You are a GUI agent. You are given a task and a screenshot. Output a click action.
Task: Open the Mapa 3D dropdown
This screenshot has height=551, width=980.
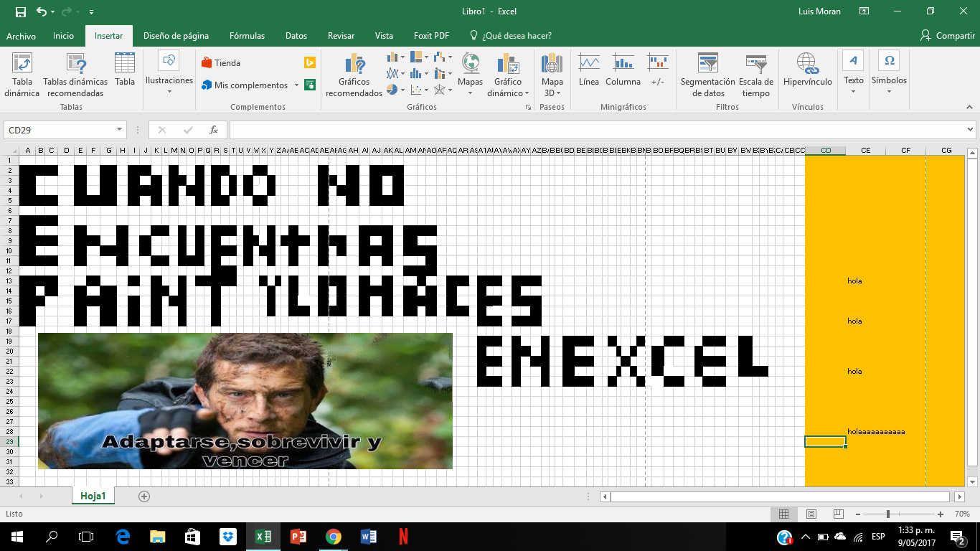point(552,87)
